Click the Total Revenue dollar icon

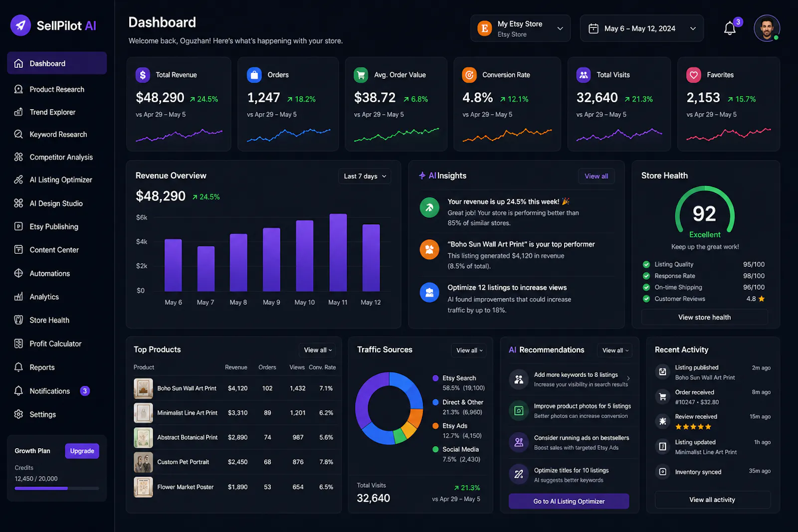(143, 75)
